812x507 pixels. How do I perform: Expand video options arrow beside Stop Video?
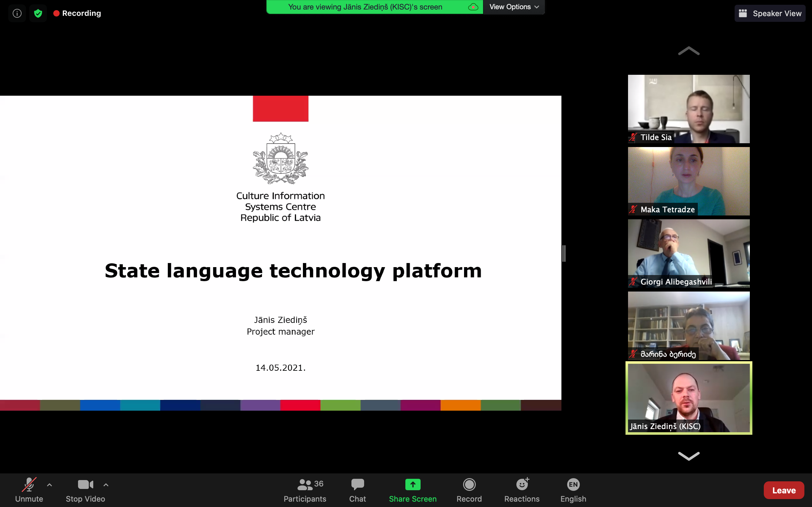tap(106, 485)
